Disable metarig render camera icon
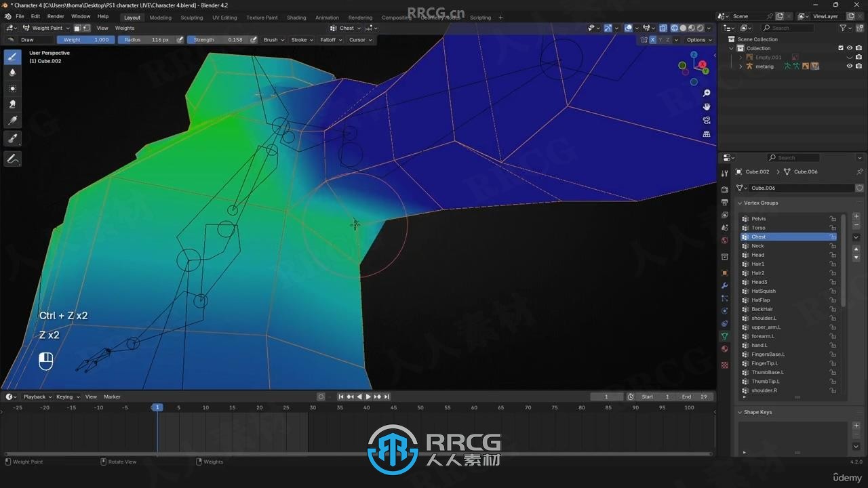 (x=858, y=66)
